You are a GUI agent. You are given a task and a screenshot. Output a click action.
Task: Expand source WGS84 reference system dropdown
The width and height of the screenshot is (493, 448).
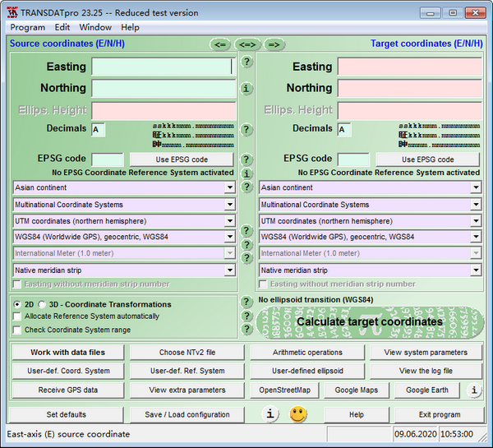coord(230,238)
